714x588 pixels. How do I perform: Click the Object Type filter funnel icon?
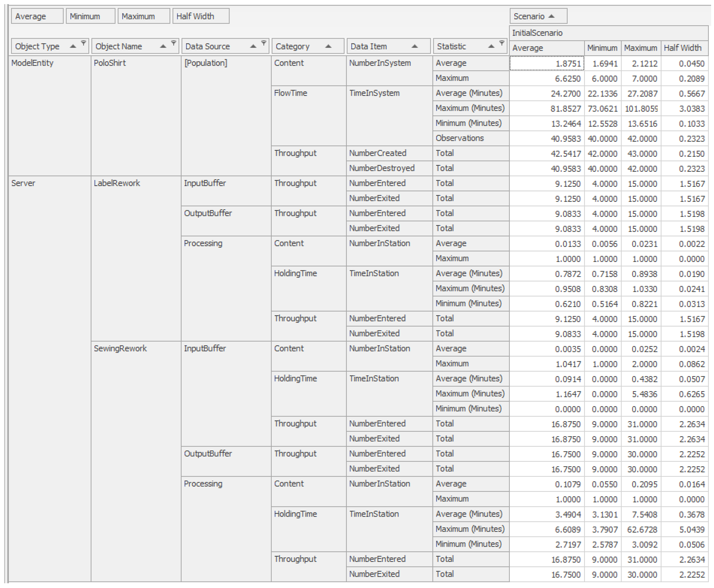pos(83,43)
